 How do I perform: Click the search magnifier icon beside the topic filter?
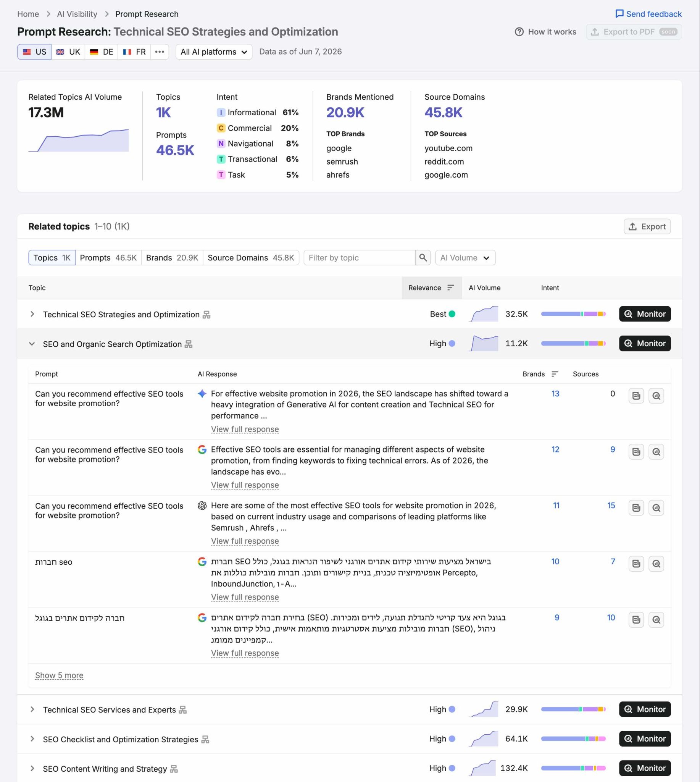pos(423,257)
